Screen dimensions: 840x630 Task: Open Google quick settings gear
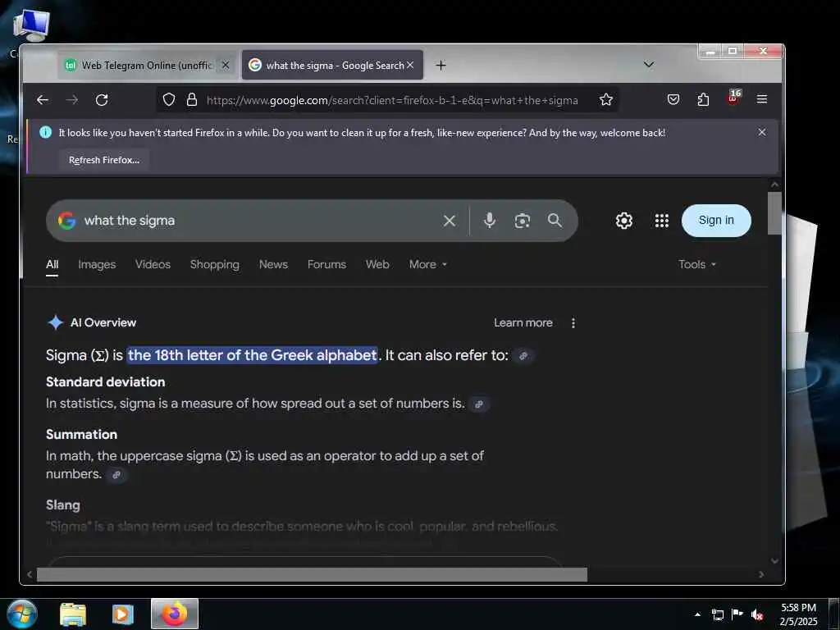[x=623, y=221]
